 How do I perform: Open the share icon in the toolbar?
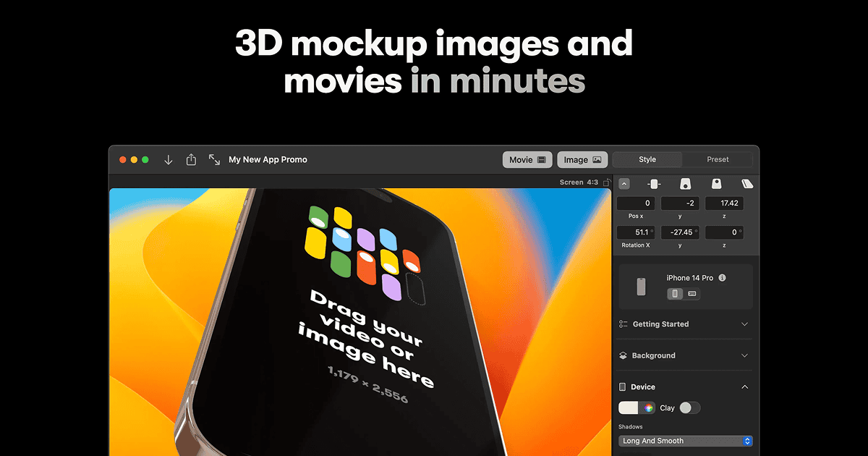(x=191, y=159)
